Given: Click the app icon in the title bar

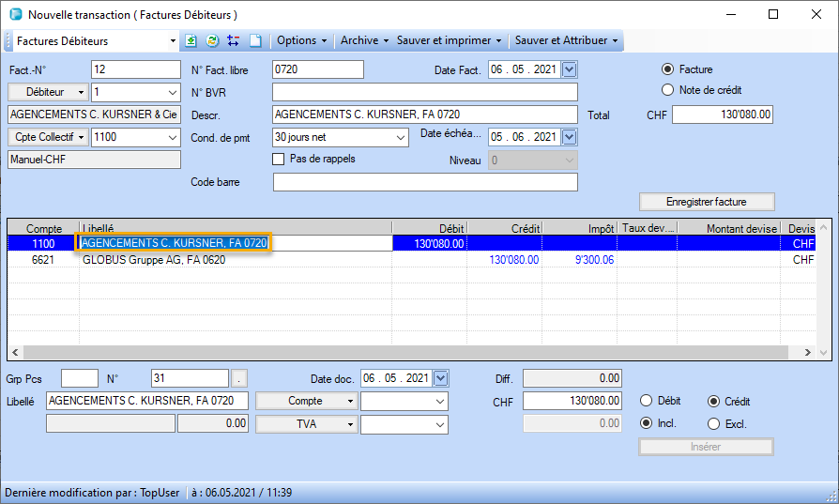Looking at the screenshot, I should click(14, 15).
